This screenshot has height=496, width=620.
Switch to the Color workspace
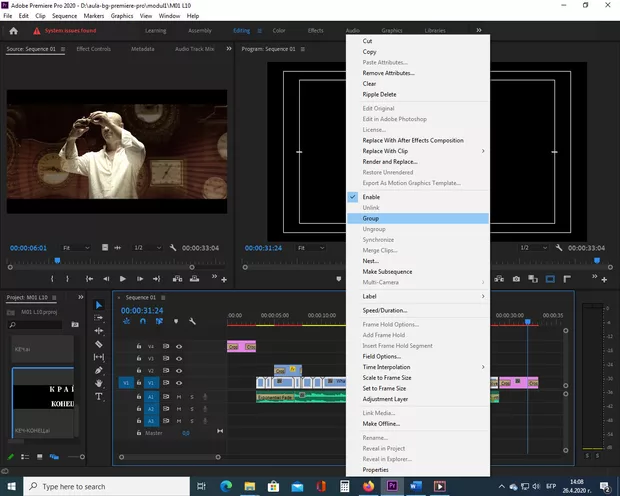(x=279, y=30)
